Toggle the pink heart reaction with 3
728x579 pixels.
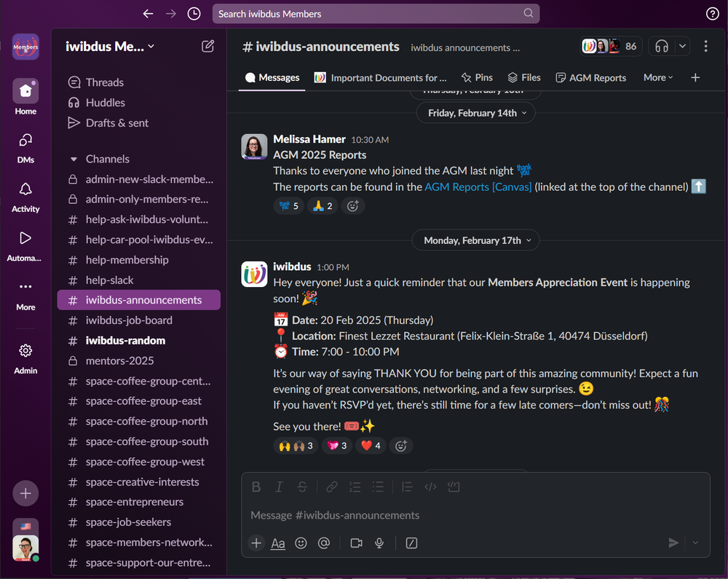[337, 446]
